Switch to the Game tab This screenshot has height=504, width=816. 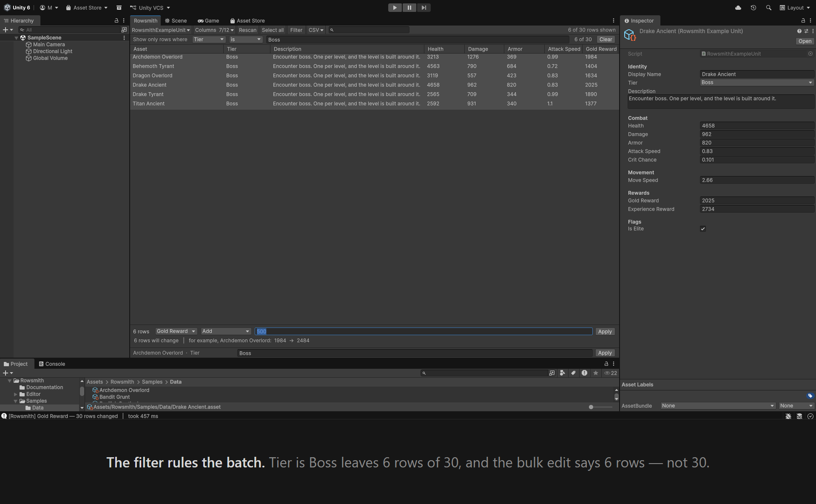pos(208,20)
